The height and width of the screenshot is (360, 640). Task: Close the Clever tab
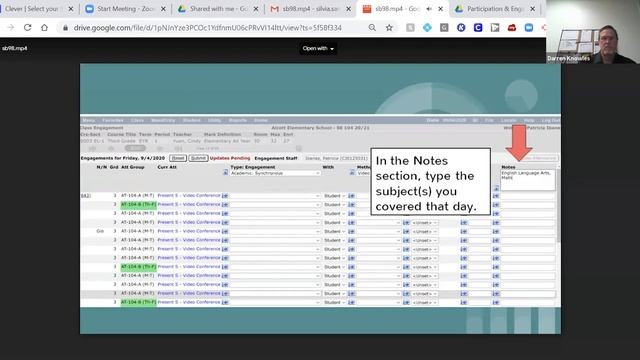click(71, 9)
